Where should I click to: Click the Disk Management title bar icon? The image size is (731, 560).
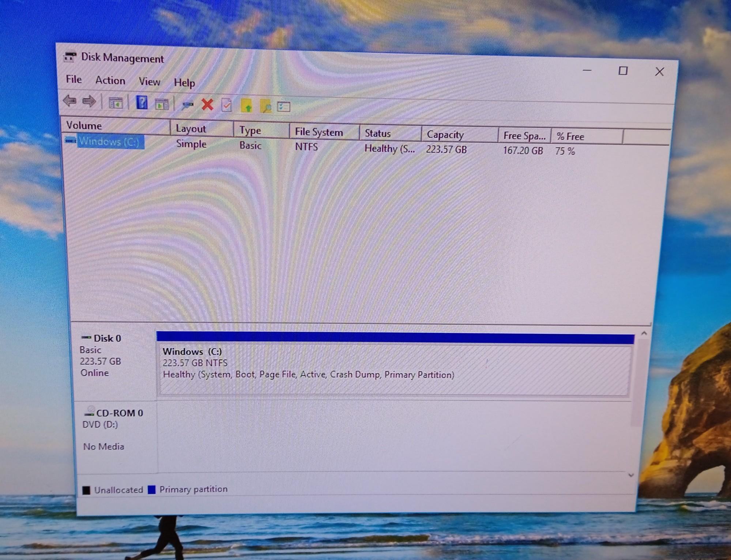pos(69,57)
